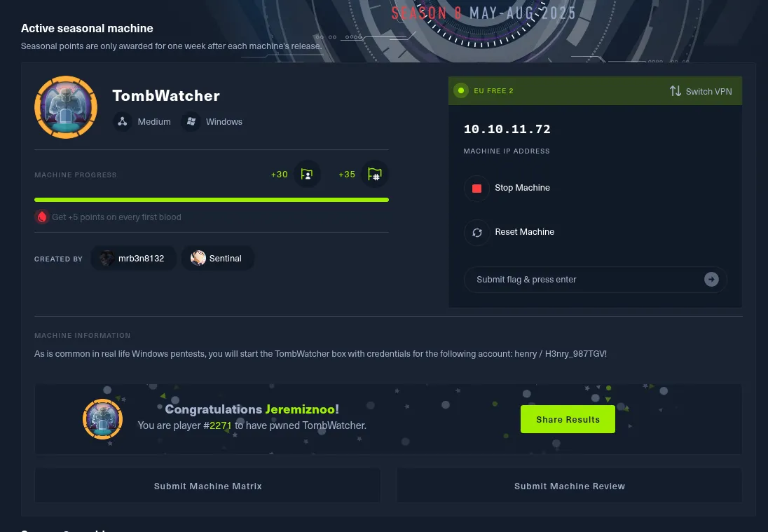This screenshot has width=768, height=532.
Task: Click the +30 user points value
Action: click(x=279, y=175)
